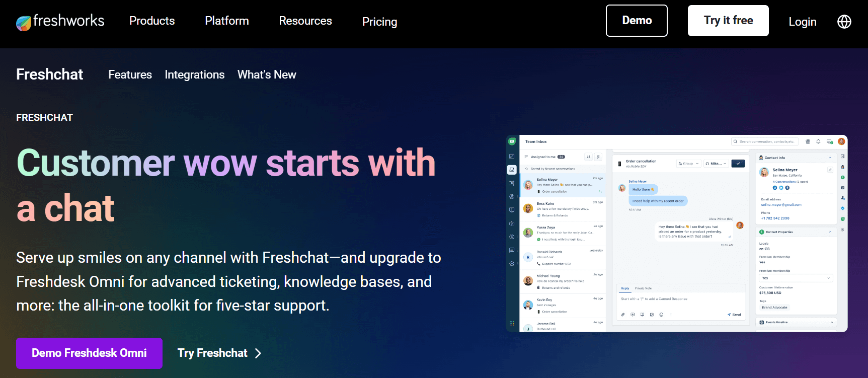Click the Freshchat product title link
868x378 pixels.
point(49,74)
